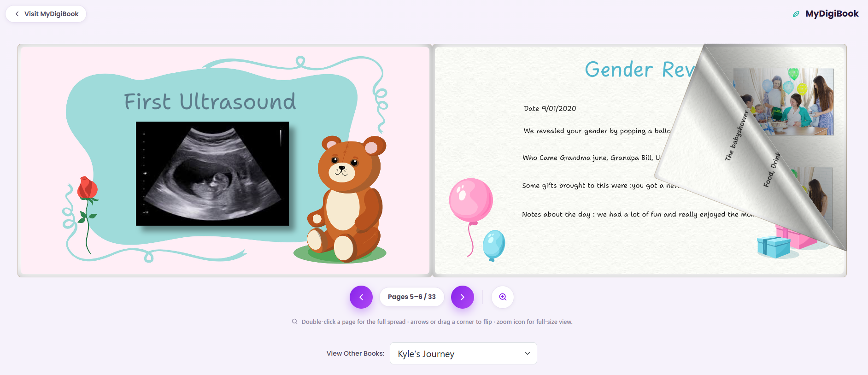Click the Visit MyDigiBook button

pyautogui.click(x=46, y=14)
